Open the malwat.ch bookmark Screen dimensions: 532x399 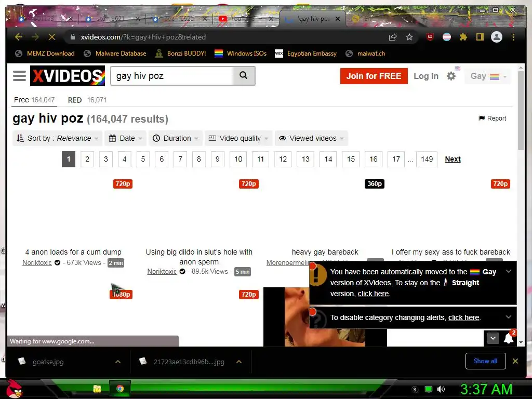(365, 54)
